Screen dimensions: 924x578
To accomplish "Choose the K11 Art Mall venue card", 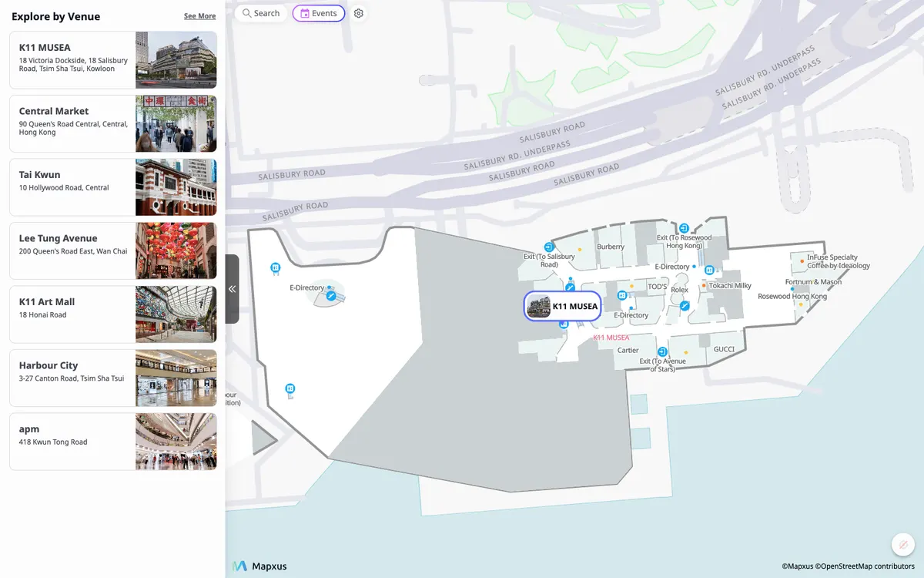I will [x=113, y=314].
